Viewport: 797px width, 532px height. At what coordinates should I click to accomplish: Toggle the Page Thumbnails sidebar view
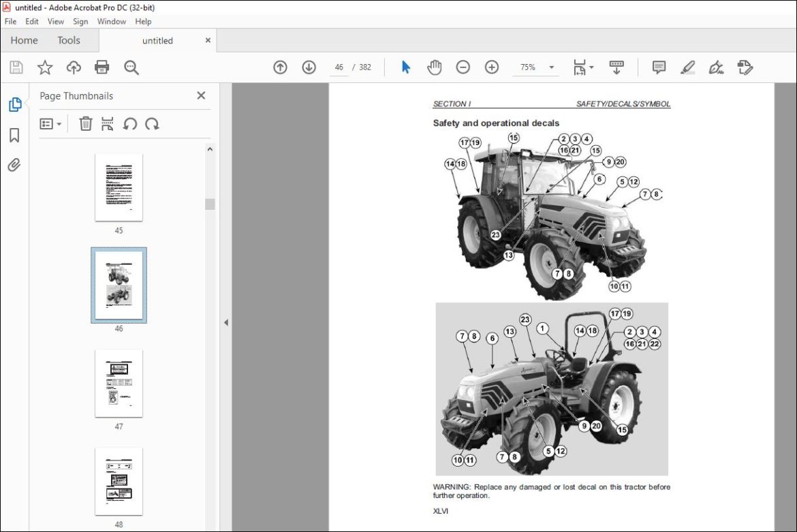[15, 104]
